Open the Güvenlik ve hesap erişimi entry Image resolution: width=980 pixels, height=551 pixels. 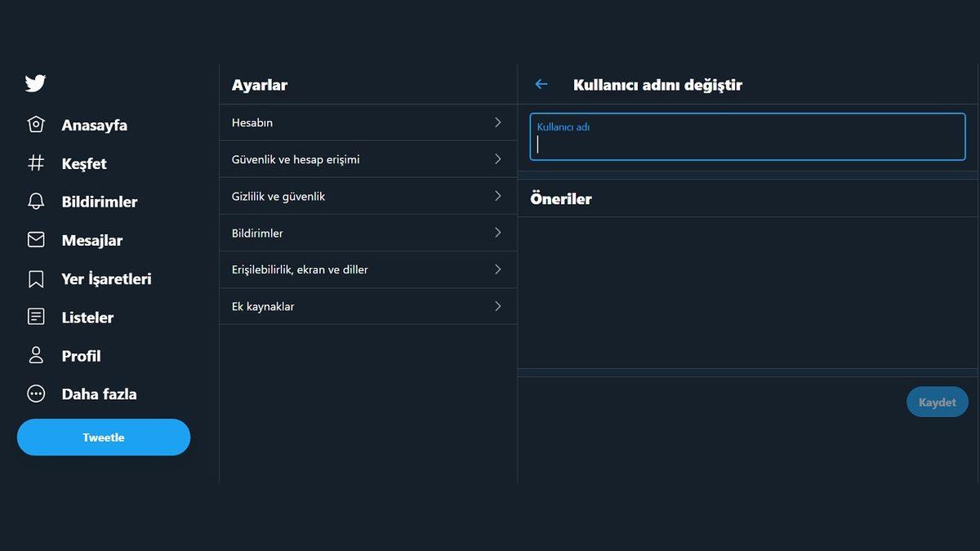tap(367, 158)
